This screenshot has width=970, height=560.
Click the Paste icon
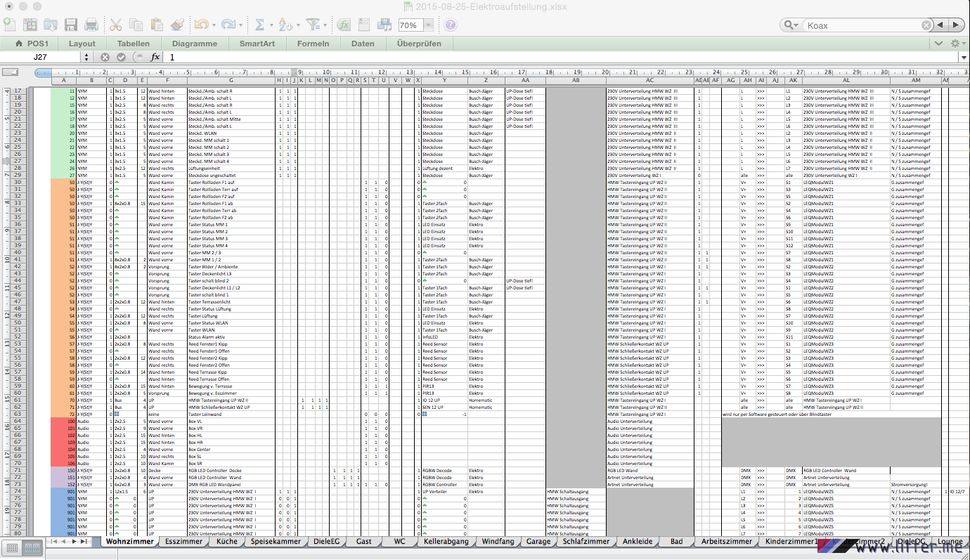157,25
